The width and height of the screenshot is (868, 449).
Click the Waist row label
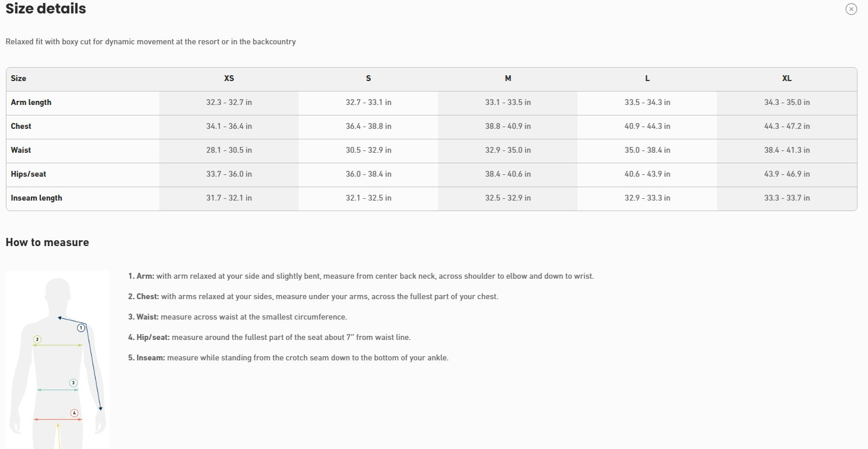[x=21, y=150]
